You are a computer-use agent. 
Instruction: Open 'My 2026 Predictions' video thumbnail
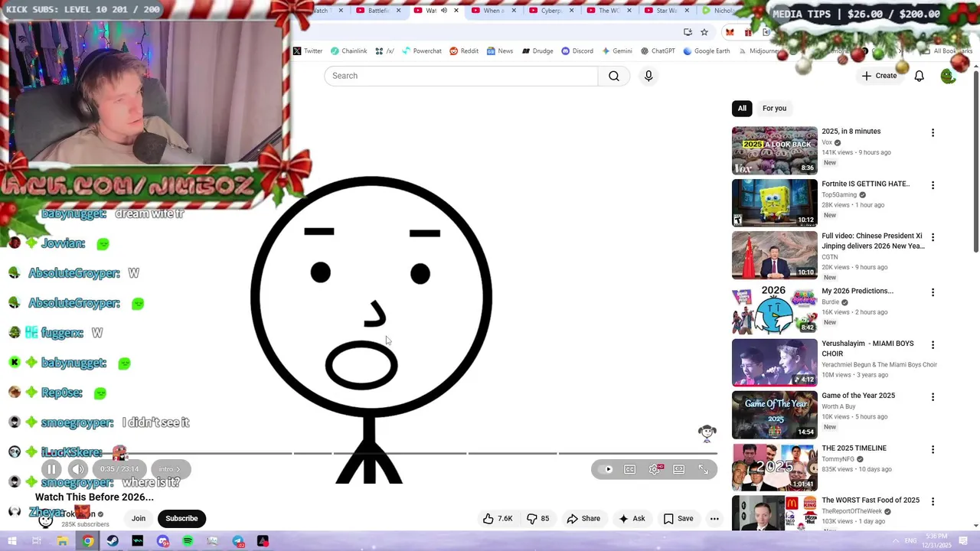[774, 309]
